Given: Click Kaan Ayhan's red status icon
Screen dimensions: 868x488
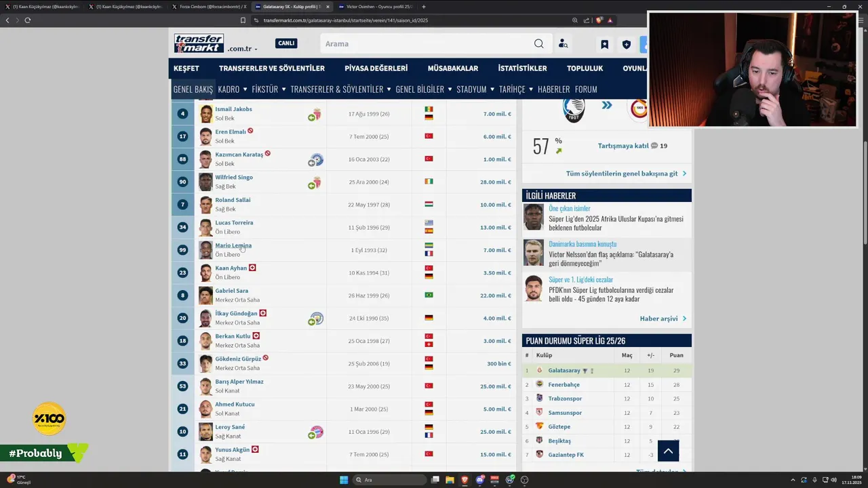Looking at the screenshot, I should (x=252, y=268).
